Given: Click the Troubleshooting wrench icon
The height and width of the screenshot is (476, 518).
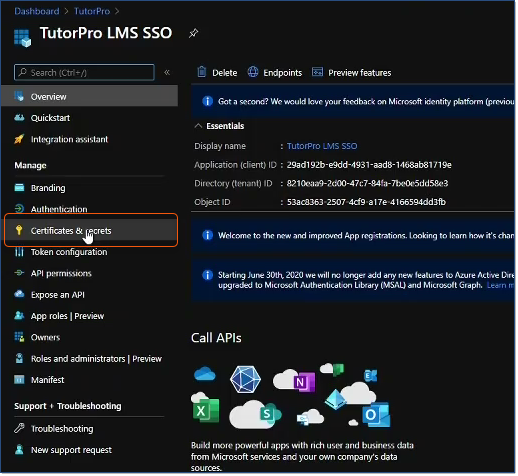Looking at the screenshot, I should (x=19, y=428).
